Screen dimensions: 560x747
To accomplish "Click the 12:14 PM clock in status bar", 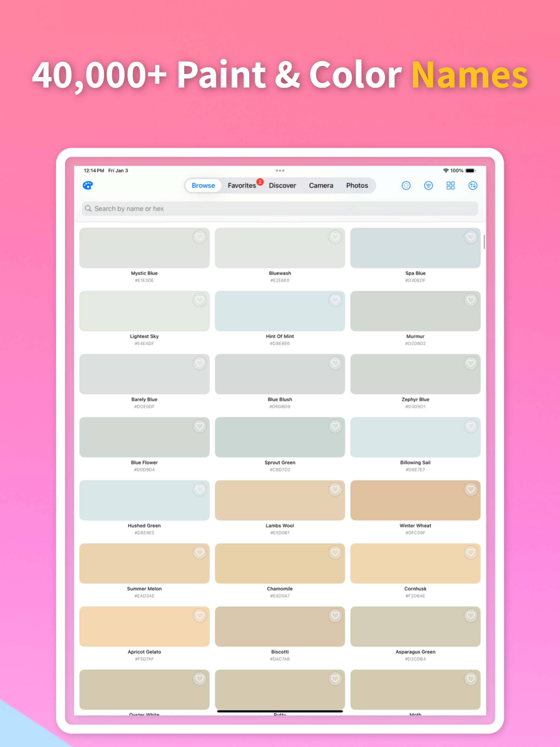I will pos(94,171).
